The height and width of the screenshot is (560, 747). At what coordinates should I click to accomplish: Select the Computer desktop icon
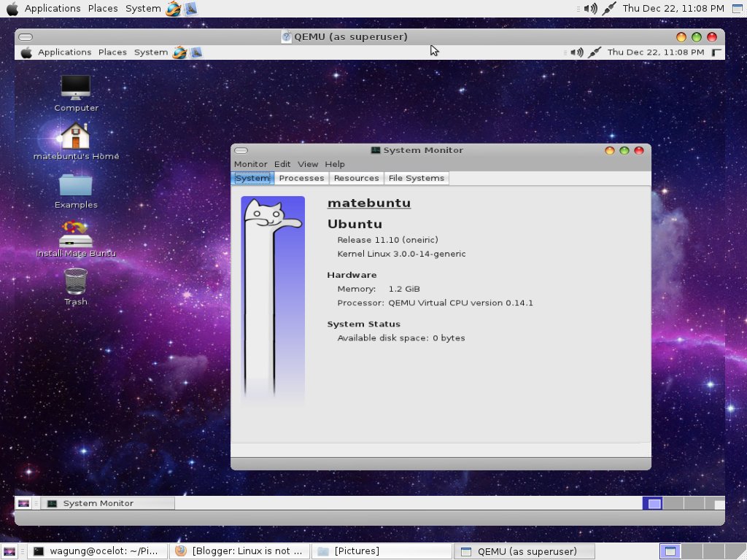point(76,94)
